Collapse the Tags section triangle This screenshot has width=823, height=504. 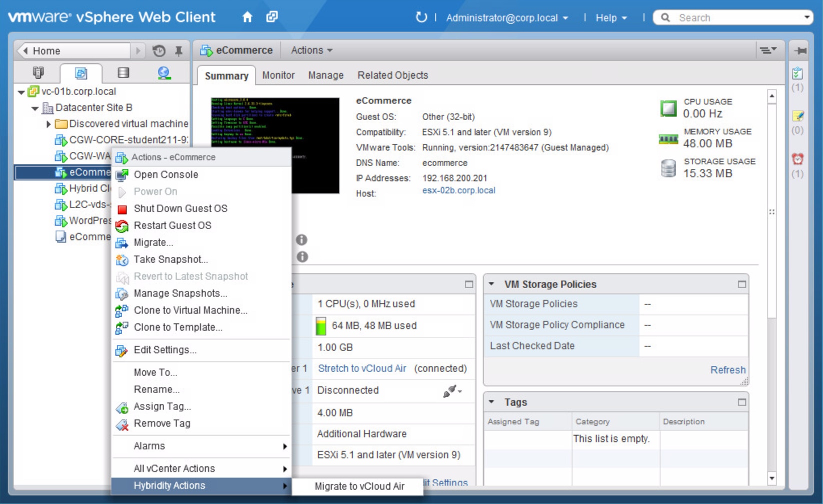pyautogui.click(x=491, y=402)
